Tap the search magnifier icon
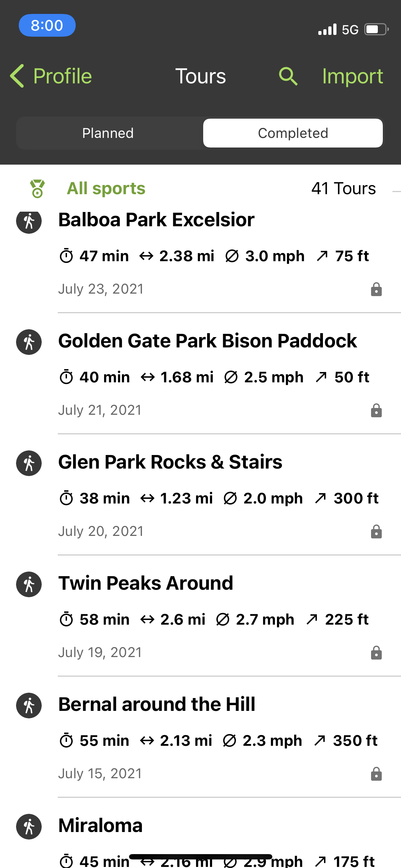Screen dimensions: 401x868 pyautogui.click(x=288, y=76)
